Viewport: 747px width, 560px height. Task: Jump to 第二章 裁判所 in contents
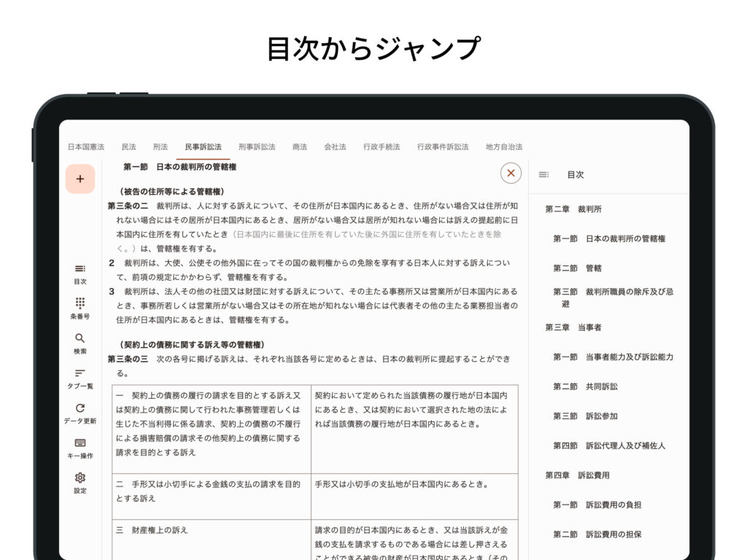(573, 209)
